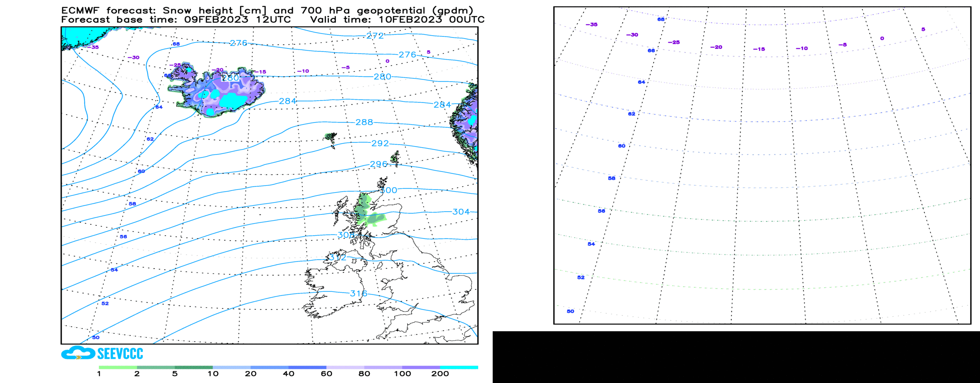Screen dimensions: 980x383
Task: Click the legend value 1
Action: [99, 374]
